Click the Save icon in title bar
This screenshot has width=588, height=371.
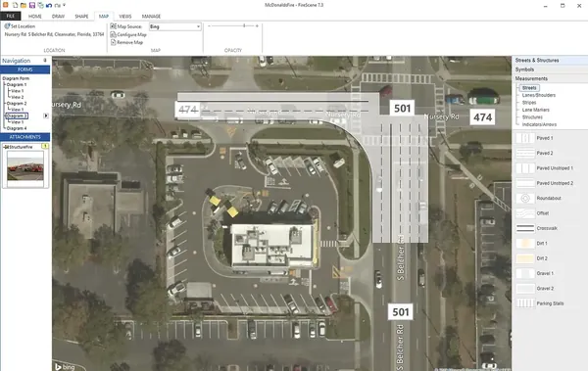point(32,5)
